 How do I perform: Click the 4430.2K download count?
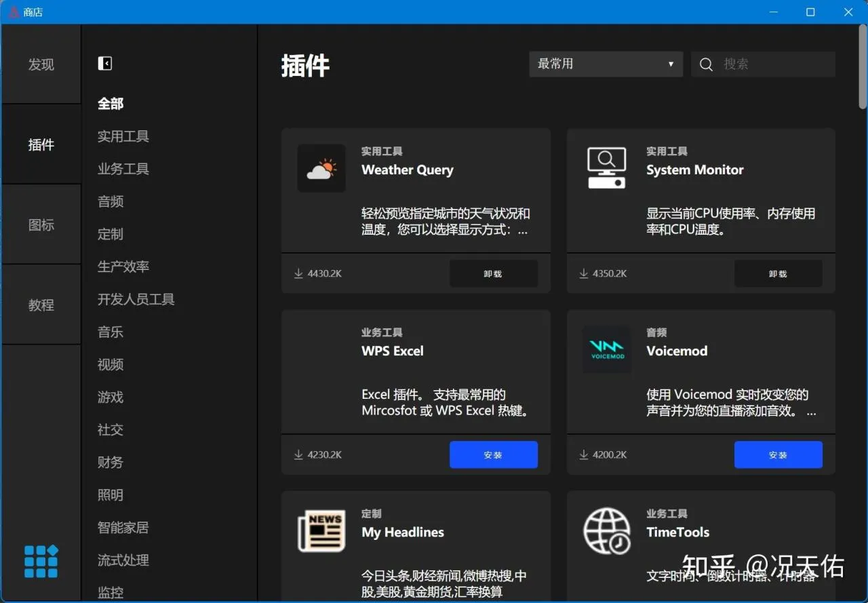coord(325,273)
